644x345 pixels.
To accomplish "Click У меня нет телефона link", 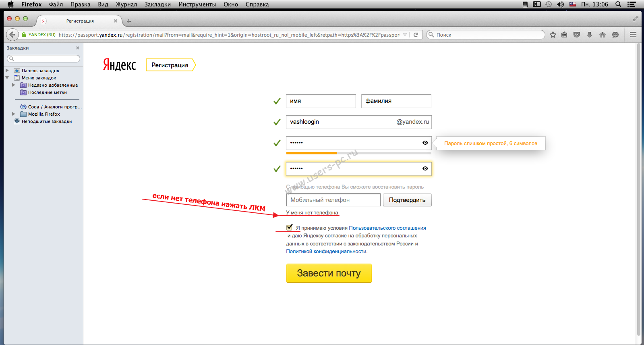I will 312,212.
